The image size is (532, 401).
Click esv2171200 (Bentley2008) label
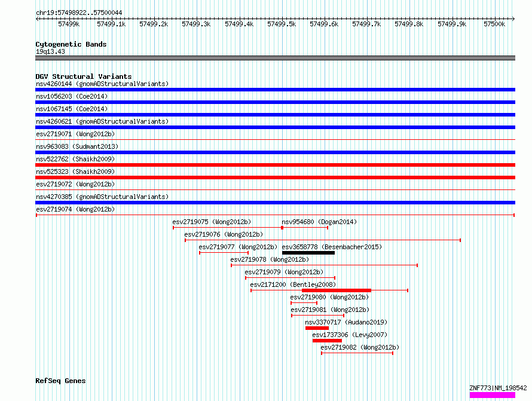(x=293, y=284)
